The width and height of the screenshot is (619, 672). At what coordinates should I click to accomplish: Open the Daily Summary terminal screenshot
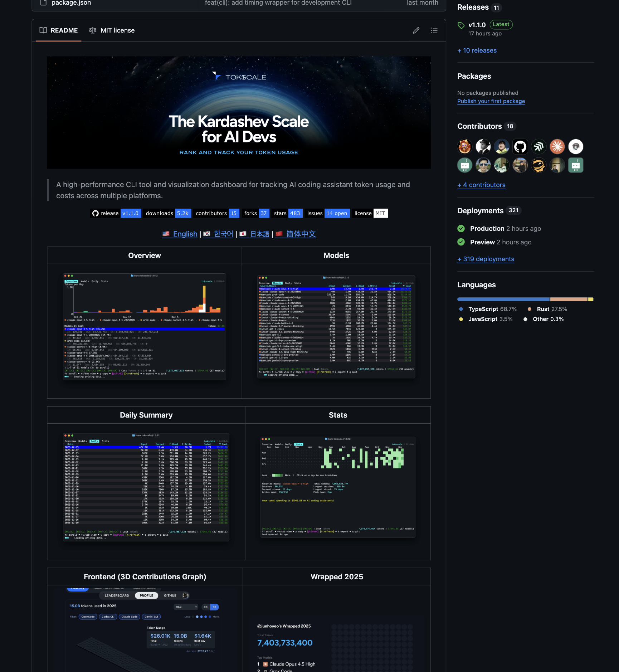146,487
